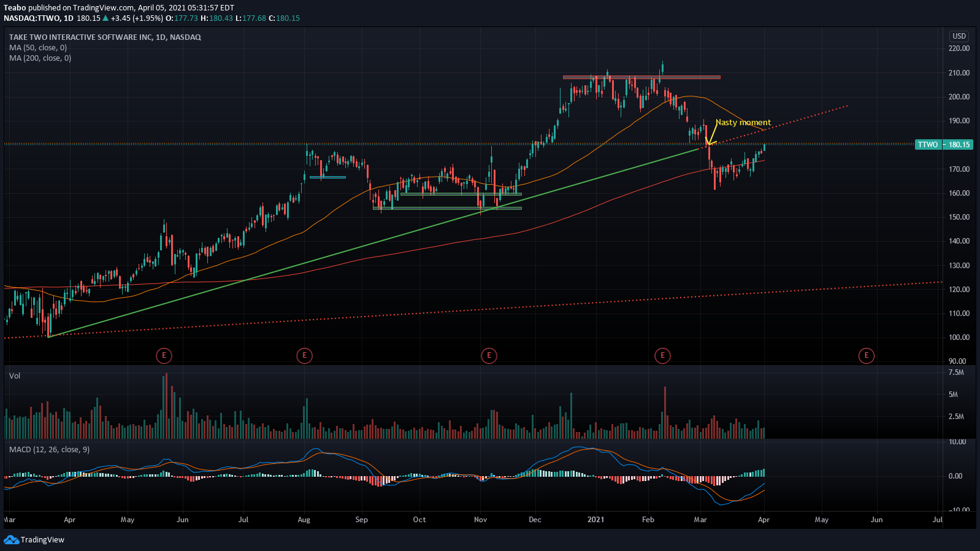Click the Teabo author name
980x551 pixels.
[15, 8]
